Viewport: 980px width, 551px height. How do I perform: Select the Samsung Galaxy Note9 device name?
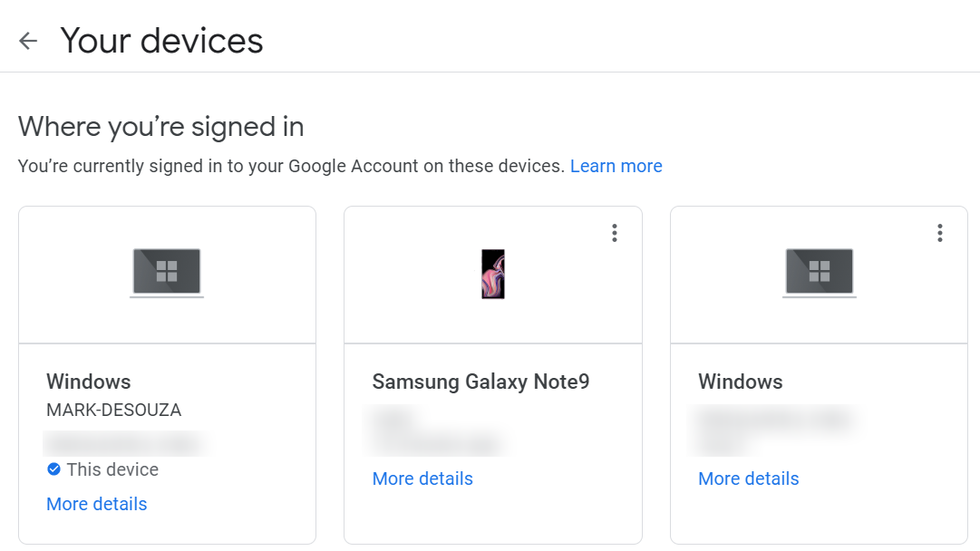[x=480, y=382]
